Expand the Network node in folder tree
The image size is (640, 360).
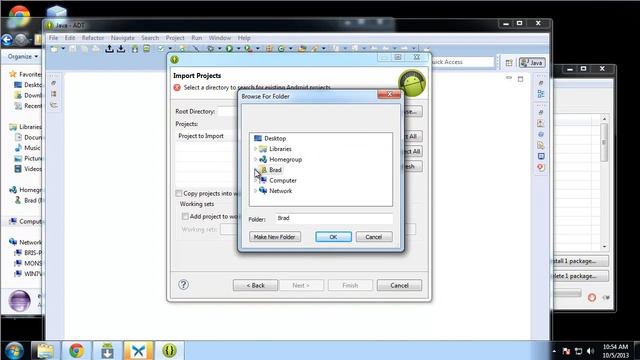(x=256, y=191)
